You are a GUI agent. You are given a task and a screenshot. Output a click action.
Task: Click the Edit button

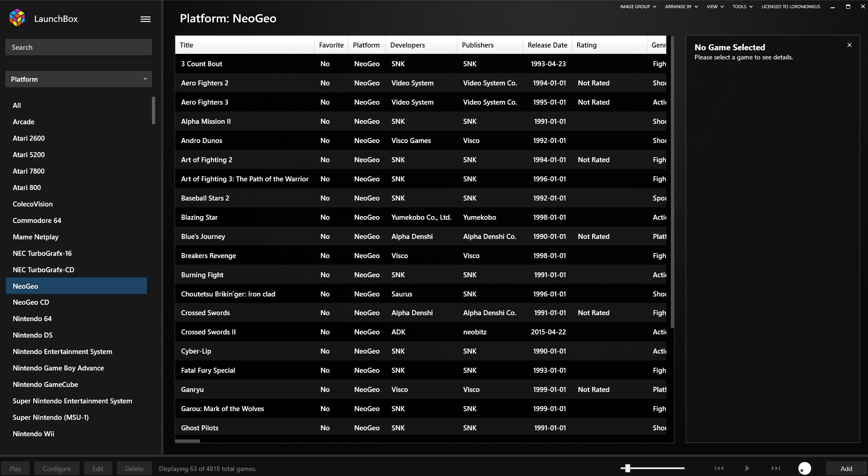point(98,469)
